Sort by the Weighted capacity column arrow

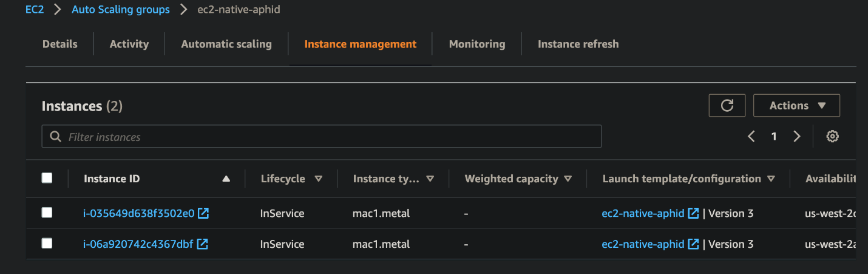(568, 179)
